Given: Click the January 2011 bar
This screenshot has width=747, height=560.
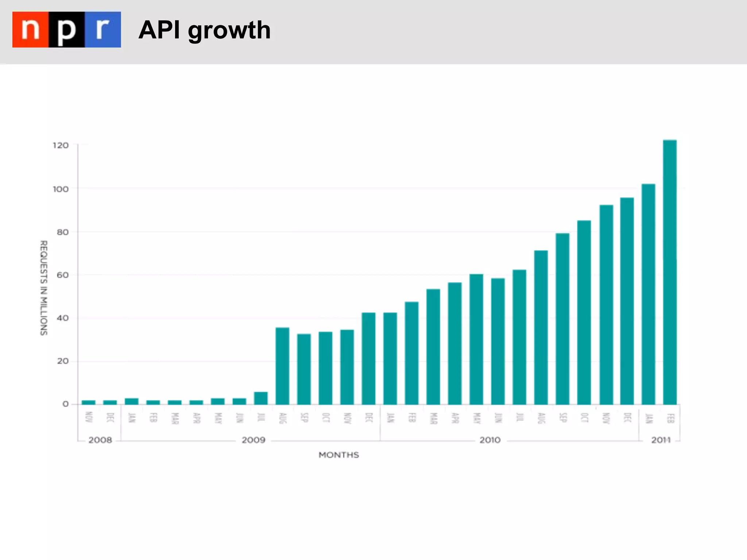Looking at the screenshot, I should 648,294.
